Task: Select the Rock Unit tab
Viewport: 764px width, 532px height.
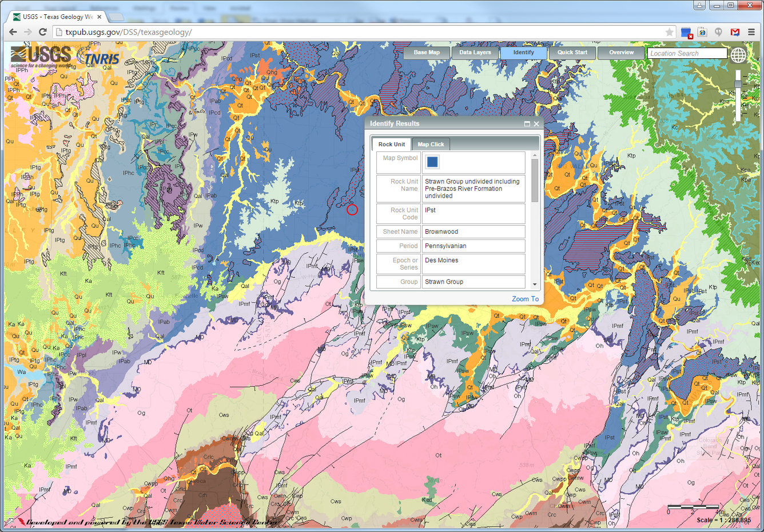Action: click(x=391, y=144)
